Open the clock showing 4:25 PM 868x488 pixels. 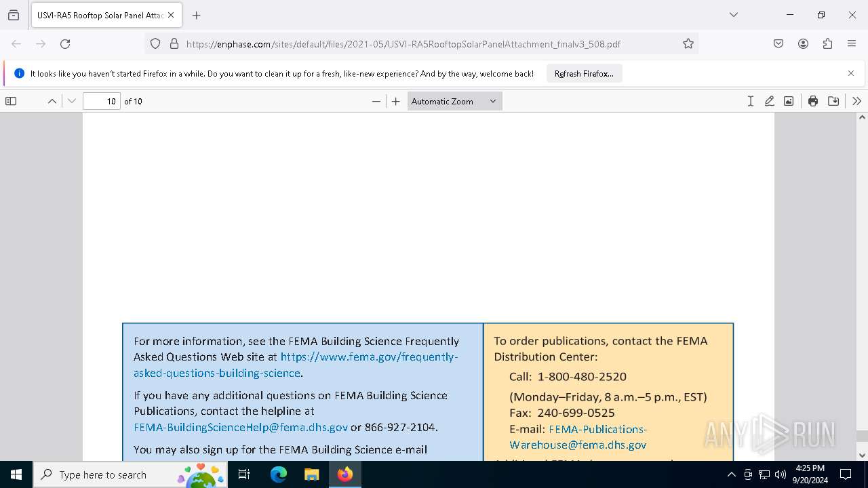pyautogui.click(x=810, y=474)
